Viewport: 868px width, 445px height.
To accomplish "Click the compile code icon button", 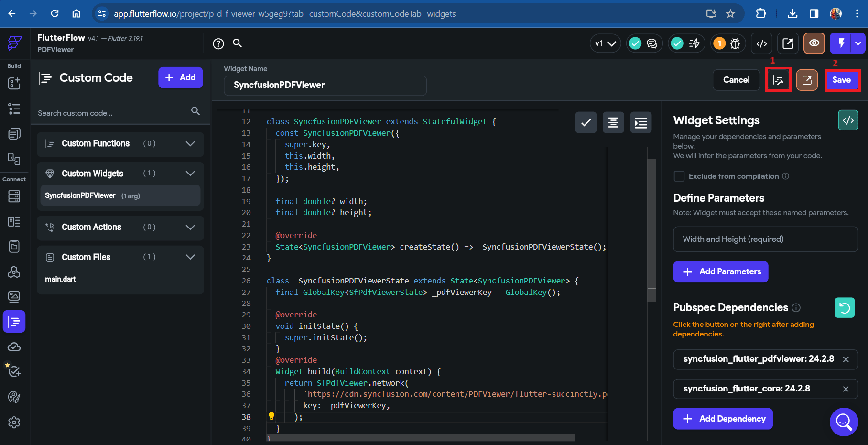I will click(x=778, y=80).
